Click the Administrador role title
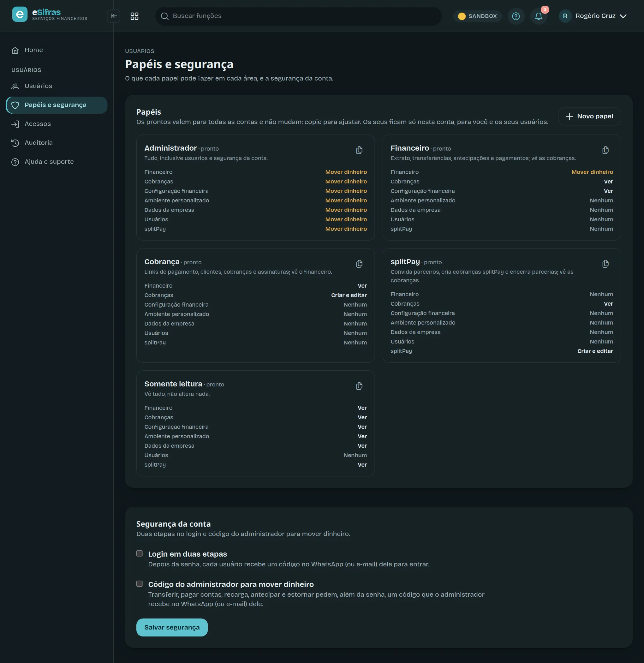 [x=170, y=148]
